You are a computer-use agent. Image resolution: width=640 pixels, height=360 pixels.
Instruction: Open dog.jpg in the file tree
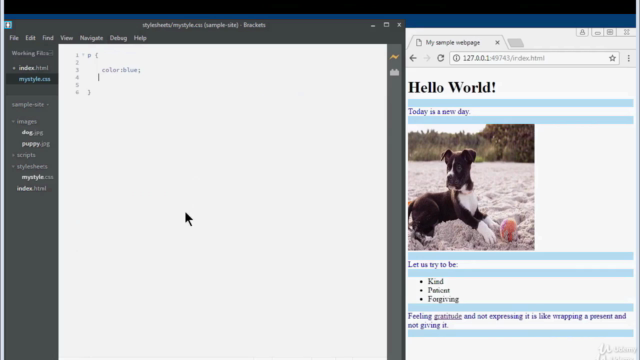(x=32, y=133)
